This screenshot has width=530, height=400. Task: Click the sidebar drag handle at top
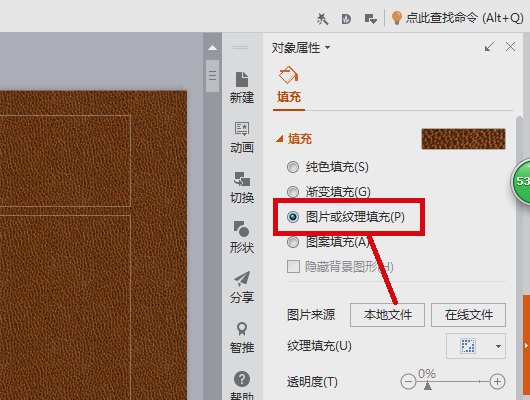(x=240, y=48)
